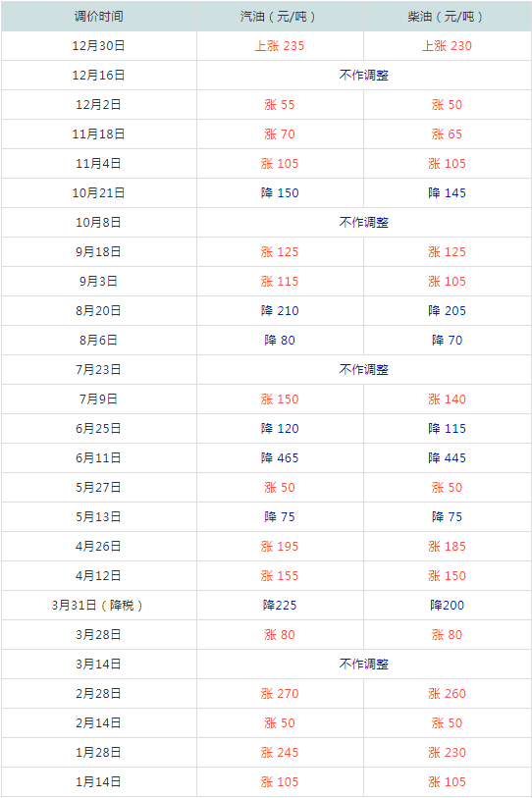
Task: Select the date cell '12月30日'
Action: 99,46
